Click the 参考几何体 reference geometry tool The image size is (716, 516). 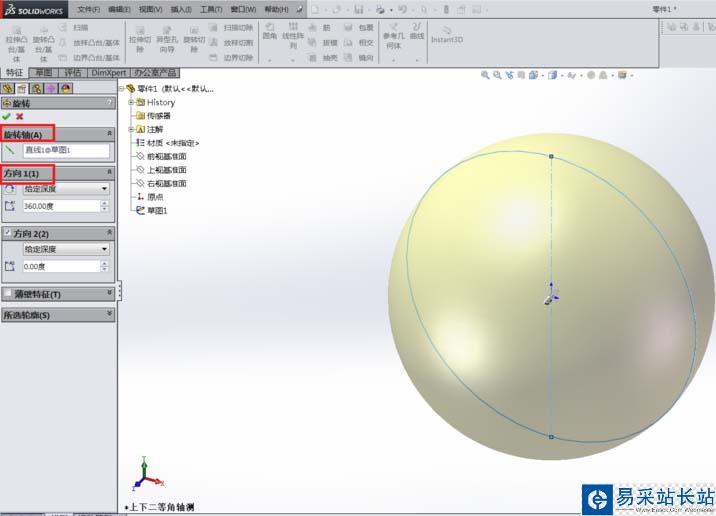pos(393,36)
